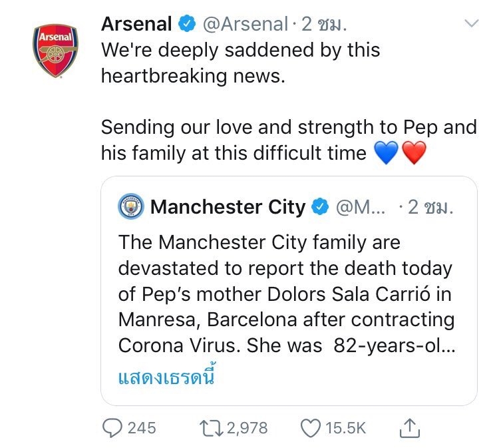
Task: Click the Arsenal tweet's 2 ชม. timestamp
Action: (325, 25)
